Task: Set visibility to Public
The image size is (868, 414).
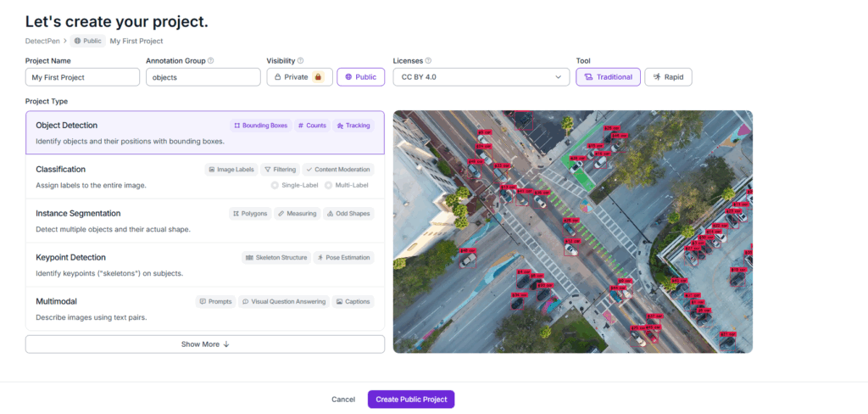Action: (360, 77)
